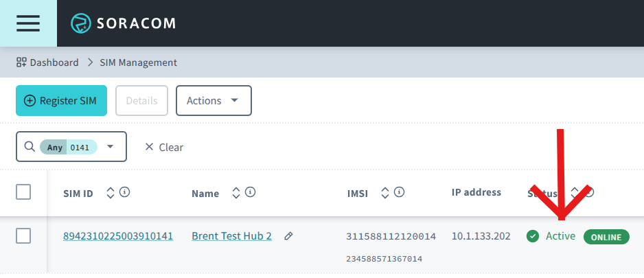
Task: Click the info icon next to SIM ID
Action: [x=124, y=193]
